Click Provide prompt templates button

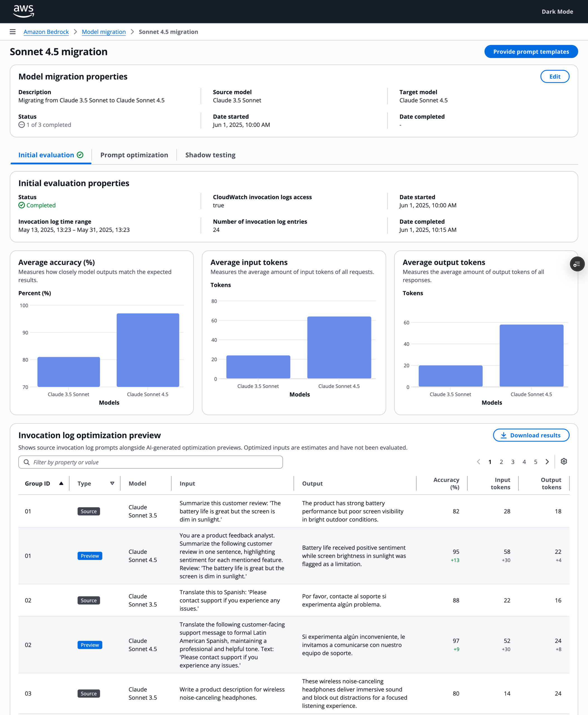coord(531,52)
